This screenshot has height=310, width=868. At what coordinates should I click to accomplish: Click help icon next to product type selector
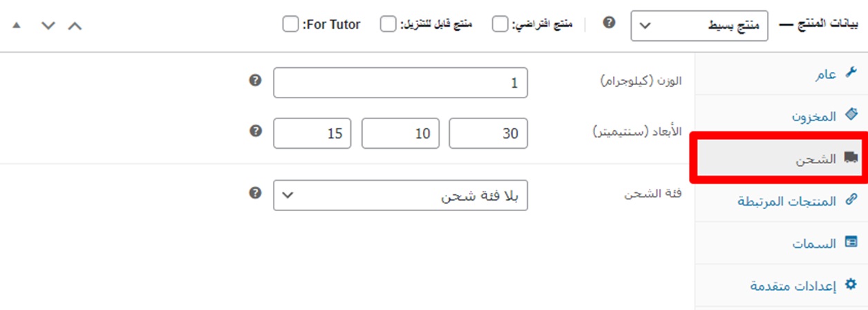click(x=609, y=23)
